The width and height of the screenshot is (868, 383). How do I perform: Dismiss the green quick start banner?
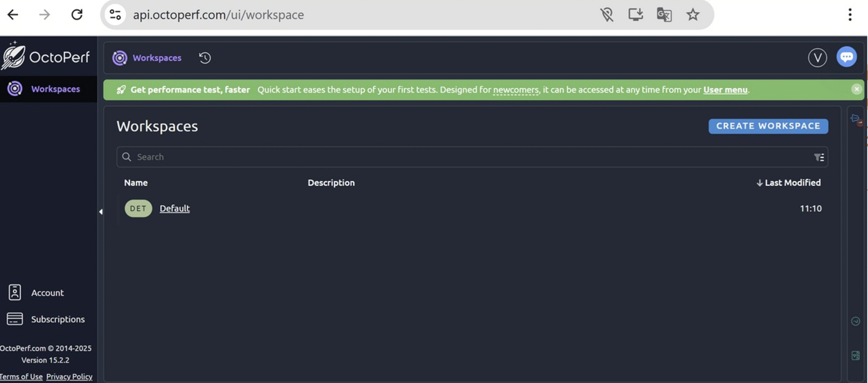pos(856,89)
